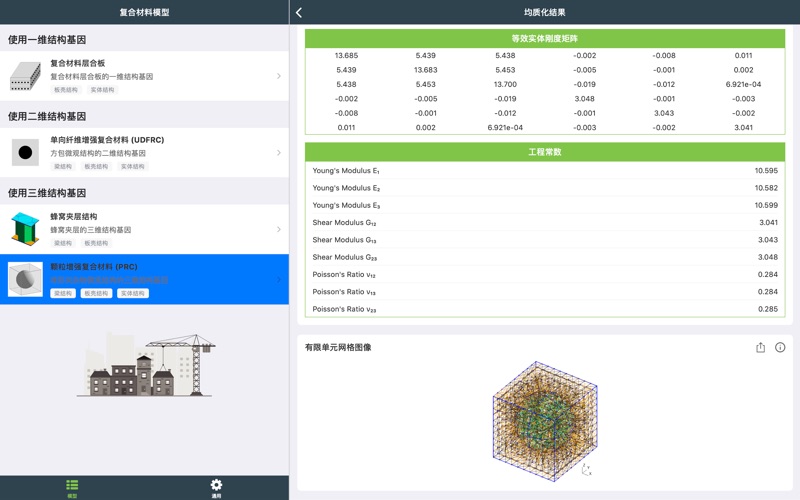Expand the UDFRC row chevron
The width and height of the screenshot is (800, 500).
click(278, 153)
